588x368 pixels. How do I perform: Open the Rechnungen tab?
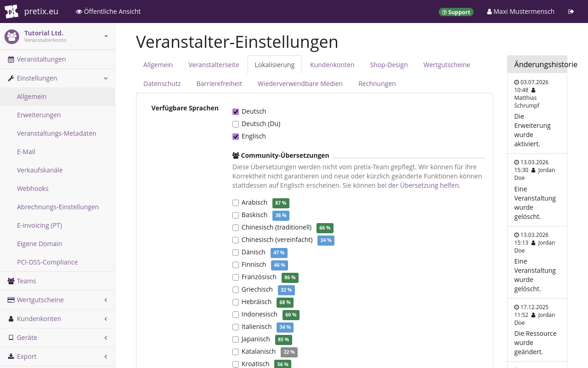pos(377,84)
